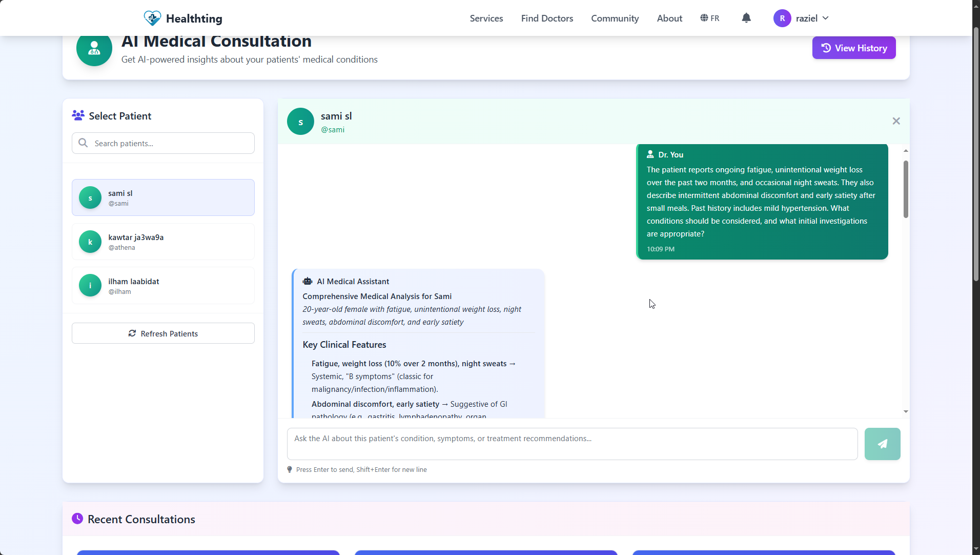Open the View History panel
The height and width of the screenshot is (555, 980).
point(854,48)
